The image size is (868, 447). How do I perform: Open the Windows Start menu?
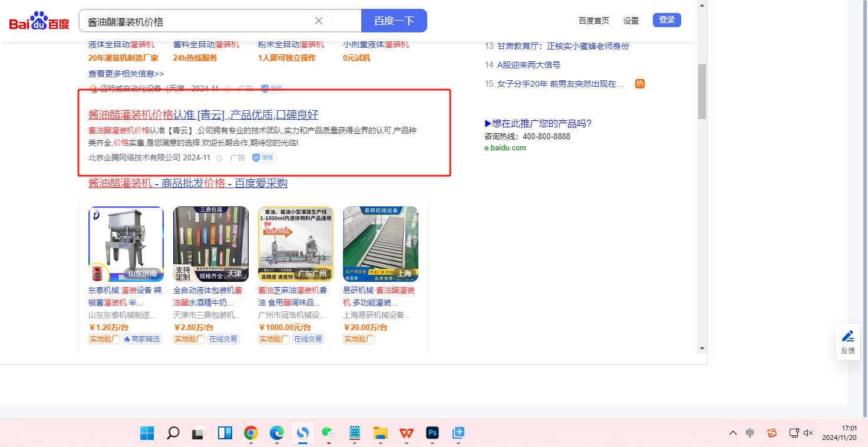(147, 433)
